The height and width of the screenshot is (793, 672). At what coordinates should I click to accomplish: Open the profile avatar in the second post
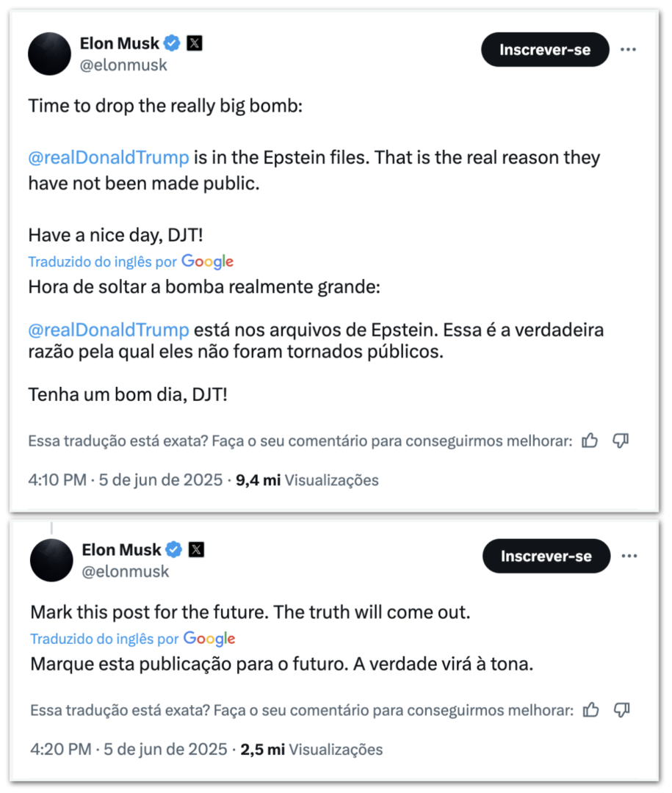(51, 560)
